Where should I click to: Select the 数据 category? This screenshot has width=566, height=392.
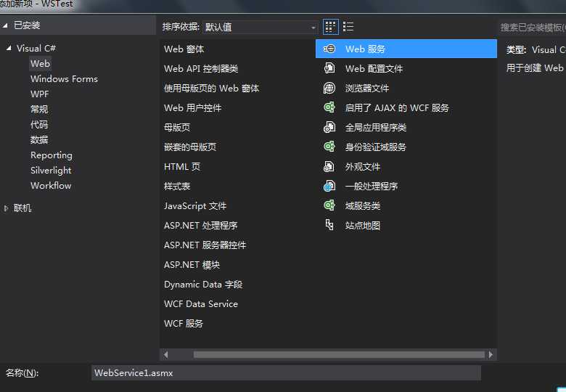click(x=39, y=139)
